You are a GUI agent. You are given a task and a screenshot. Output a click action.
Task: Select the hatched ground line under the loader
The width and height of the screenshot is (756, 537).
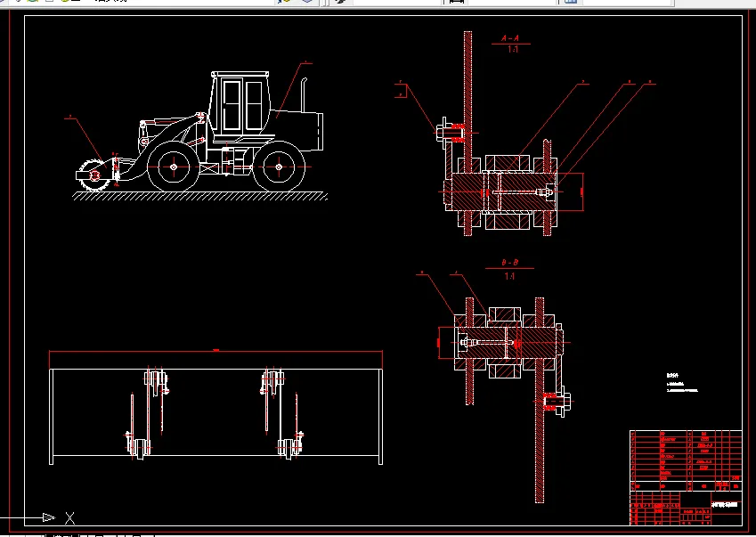(199, 196)
